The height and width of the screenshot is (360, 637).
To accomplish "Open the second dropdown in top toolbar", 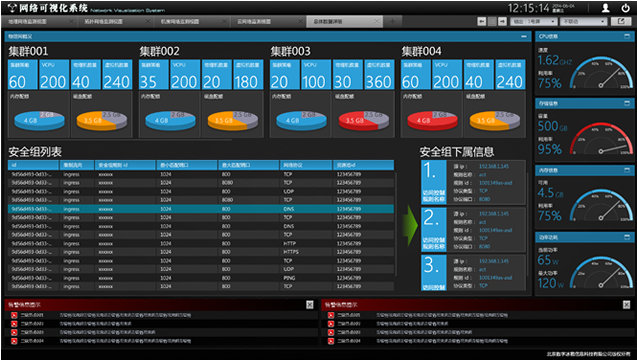I will tap(583, 21).
